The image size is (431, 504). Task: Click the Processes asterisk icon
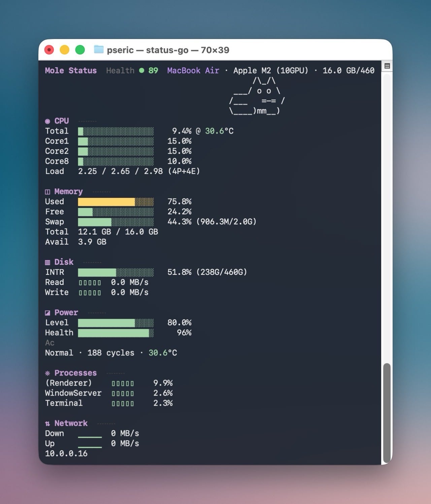click(47, 373)
